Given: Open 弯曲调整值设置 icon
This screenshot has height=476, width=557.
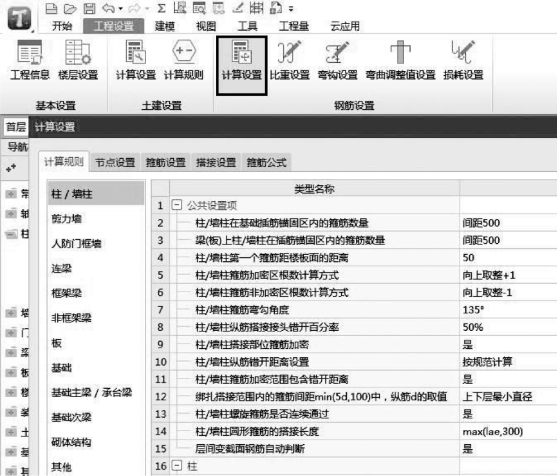Looking at the screenshot, I should 400,60.
